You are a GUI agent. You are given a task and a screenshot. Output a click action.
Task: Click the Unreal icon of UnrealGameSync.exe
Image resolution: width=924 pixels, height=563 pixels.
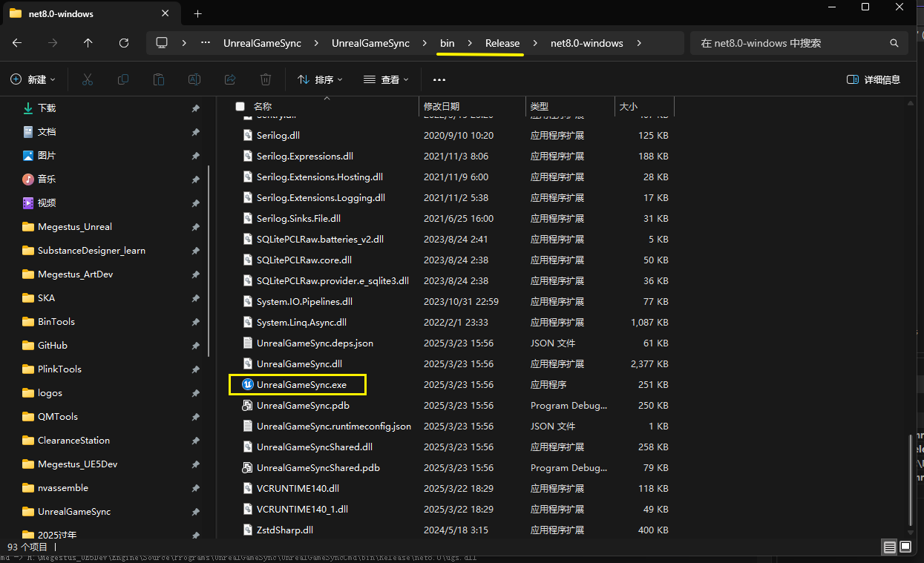pos(248,385)
